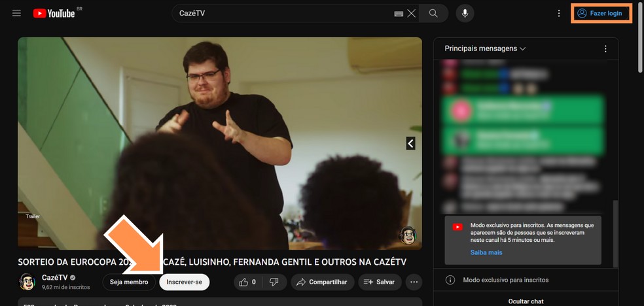The width and height of the screenshot is (644, 306).
Task: Click Salvar to save video
Action: pos(380,282)
